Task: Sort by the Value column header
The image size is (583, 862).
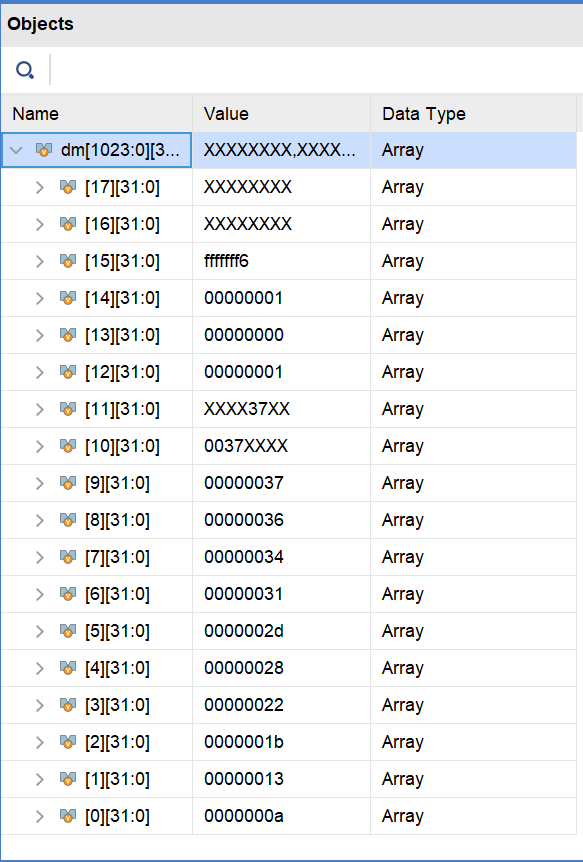Action: (x=282, y=114)
